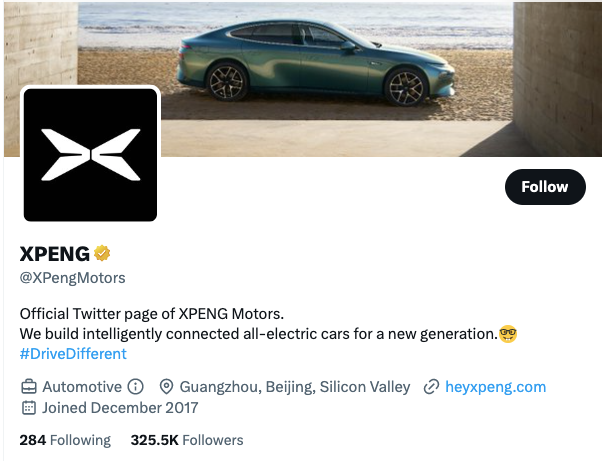
Task: Click the nerd face emoji in the bio
Action: coord(508,332)
